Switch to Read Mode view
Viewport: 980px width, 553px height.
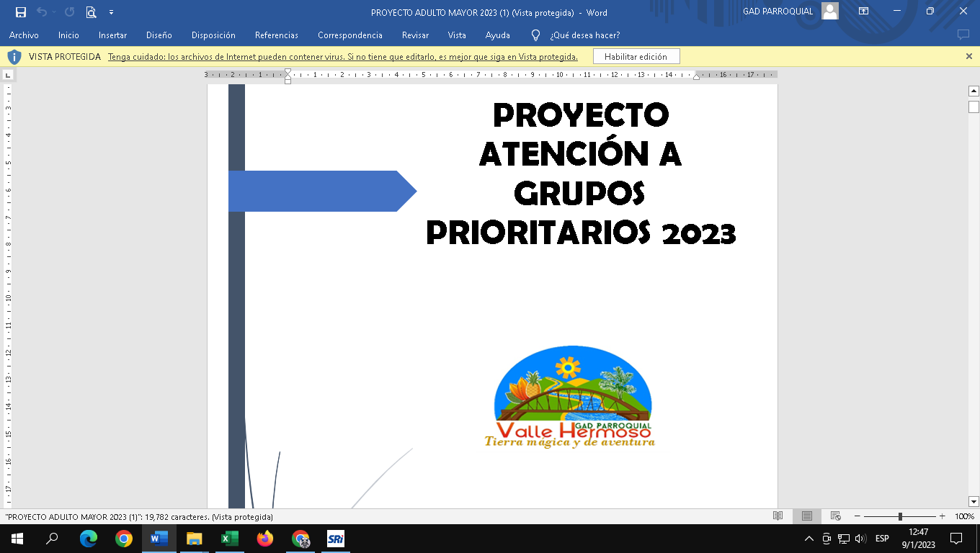[x=778, y=516]
